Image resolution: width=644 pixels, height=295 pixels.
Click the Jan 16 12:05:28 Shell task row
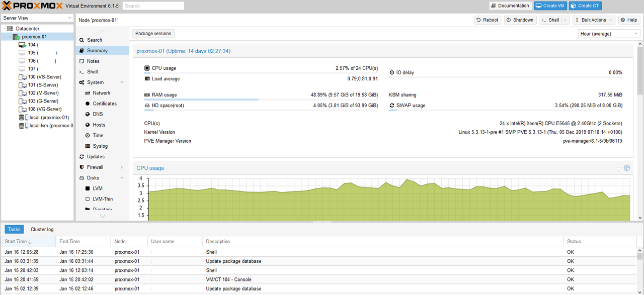pos(318,252)
